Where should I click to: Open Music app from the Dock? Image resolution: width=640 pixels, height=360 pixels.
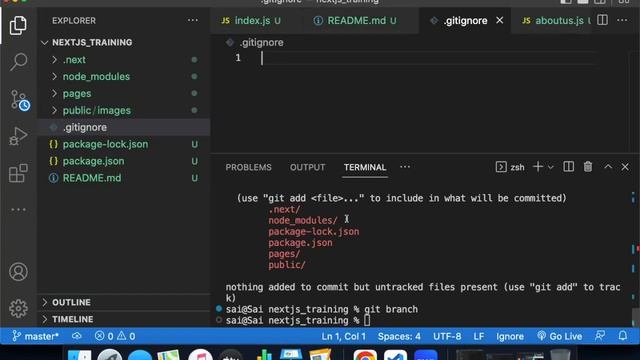[x=200, y=354]
